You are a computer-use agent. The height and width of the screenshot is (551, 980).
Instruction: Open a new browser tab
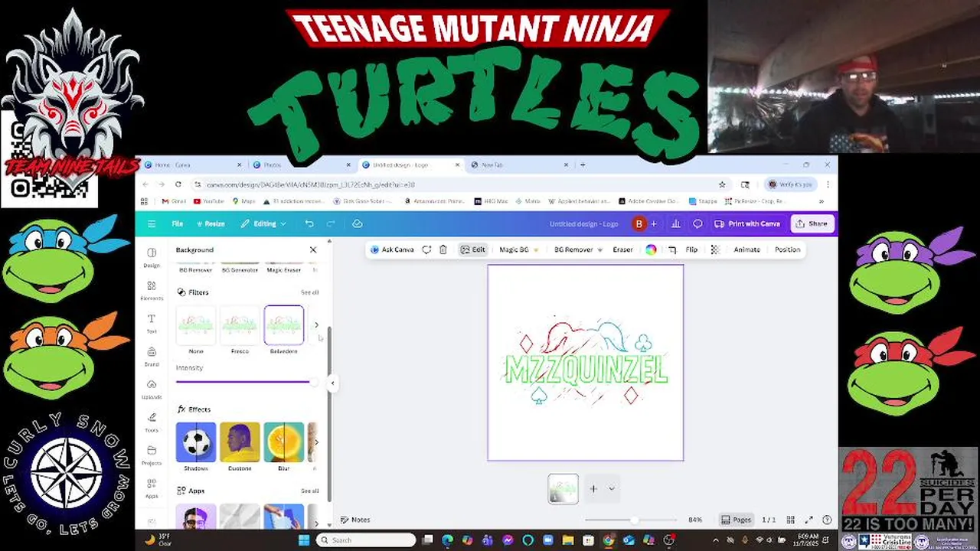coord(583,165)
